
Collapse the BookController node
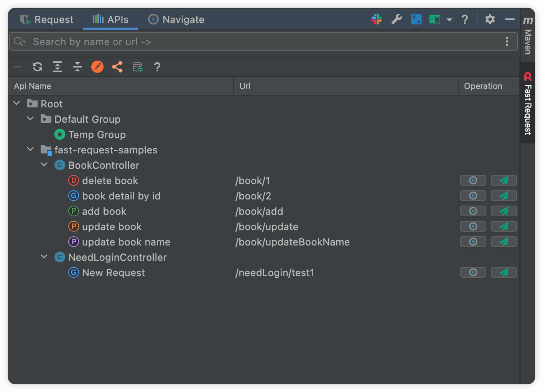44,165
